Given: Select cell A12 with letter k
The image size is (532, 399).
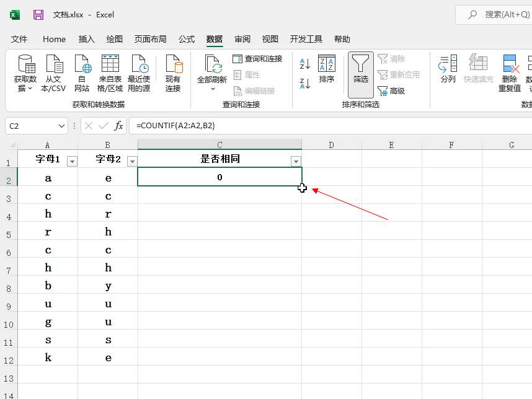Looking at the screenshot, I should tap(48, 357).
